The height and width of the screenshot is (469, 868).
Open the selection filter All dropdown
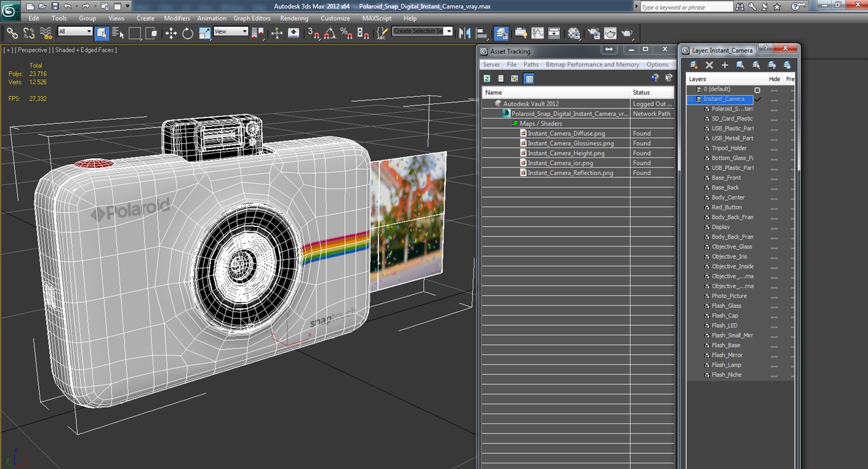[75, 31]
